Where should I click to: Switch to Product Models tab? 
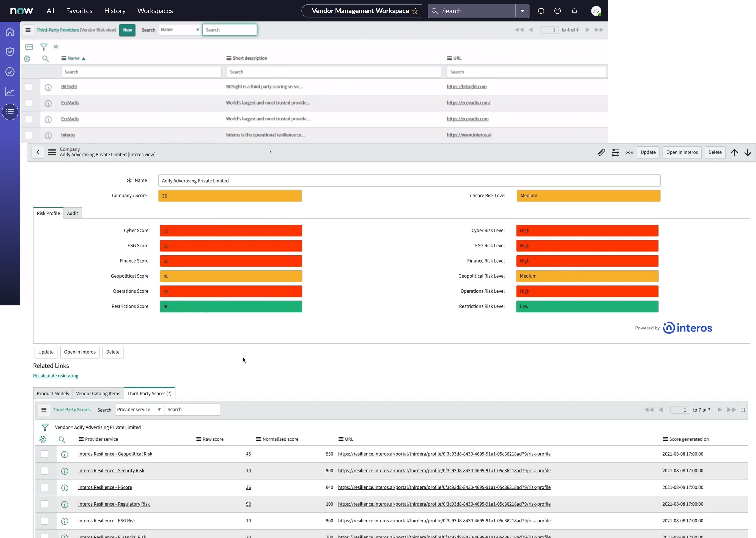(x=53, y=394)
